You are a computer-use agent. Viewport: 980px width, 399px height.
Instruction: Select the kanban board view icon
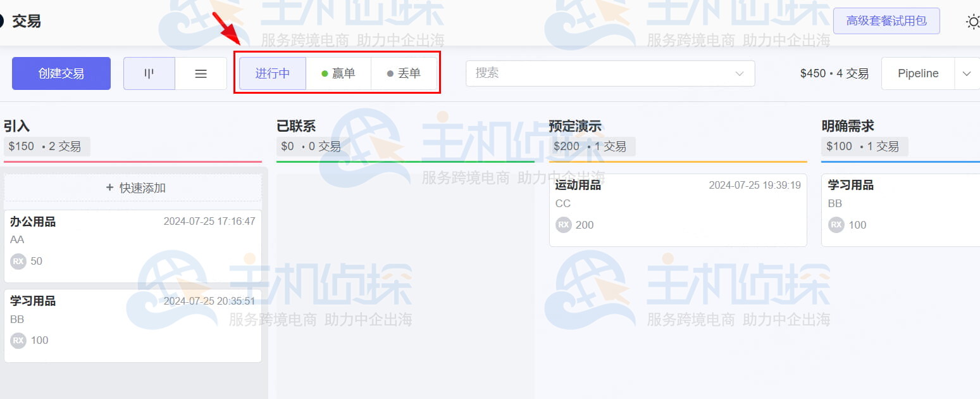(x=149, y=73)
